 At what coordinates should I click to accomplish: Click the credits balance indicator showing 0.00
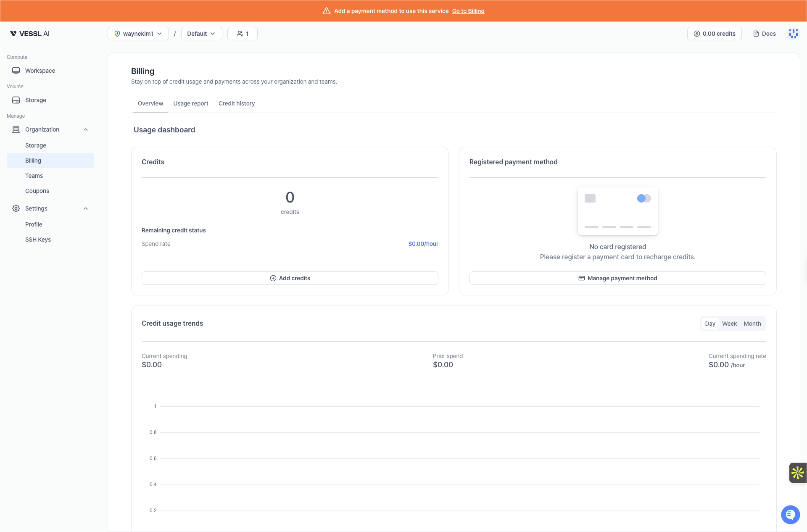click(x=714, y=34)
